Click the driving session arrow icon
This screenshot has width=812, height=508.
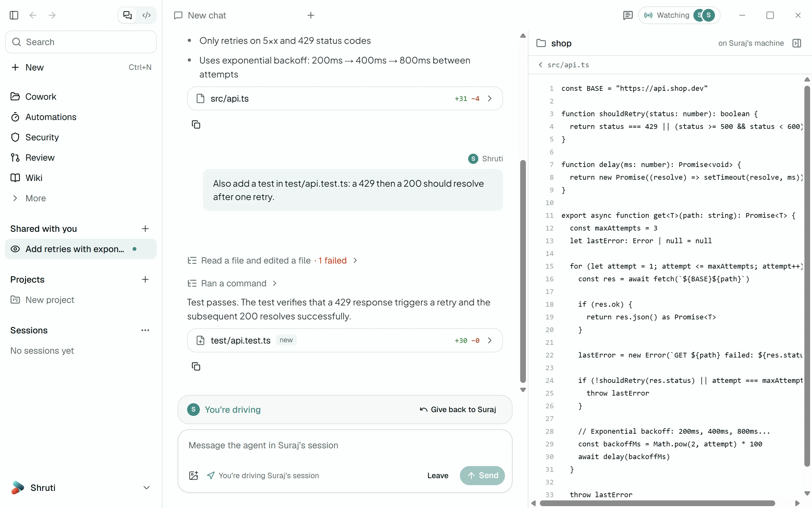click(x=211, y=475)
